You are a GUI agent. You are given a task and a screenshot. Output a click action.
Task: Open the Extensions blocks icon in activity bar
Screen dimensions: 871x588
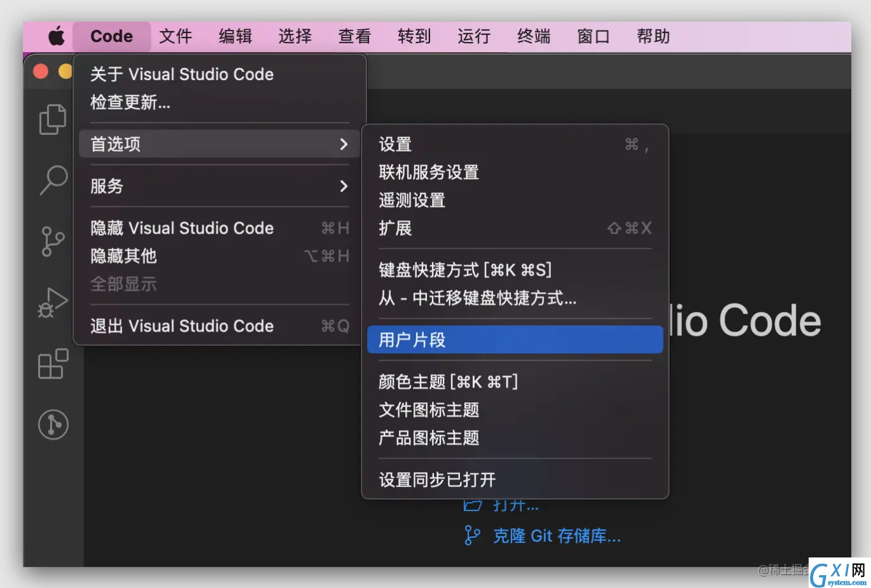pyautogui.click(x=53, y=363)
